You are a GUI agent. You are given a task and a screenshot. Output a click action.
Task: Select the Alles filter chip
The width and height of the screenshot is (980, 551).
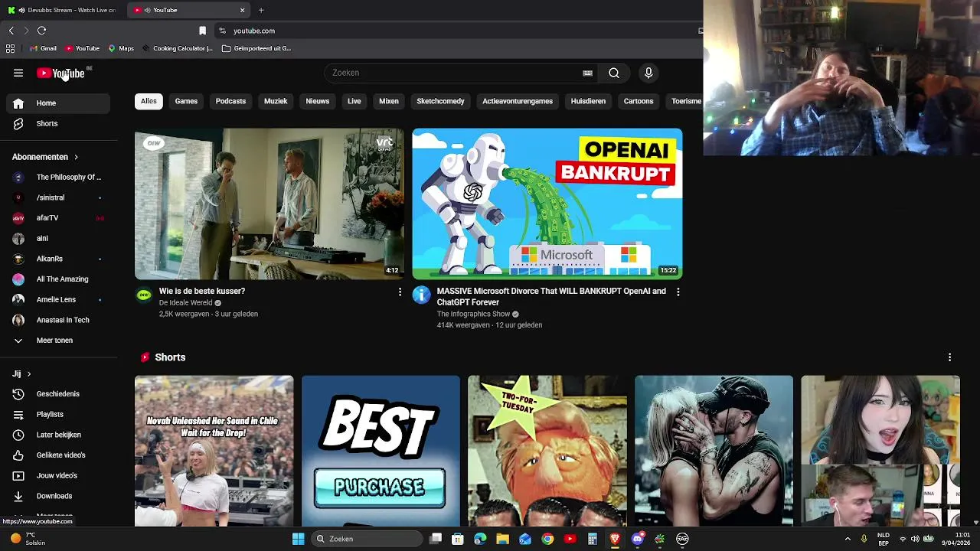pyautogui.click(x=149, y=101)
